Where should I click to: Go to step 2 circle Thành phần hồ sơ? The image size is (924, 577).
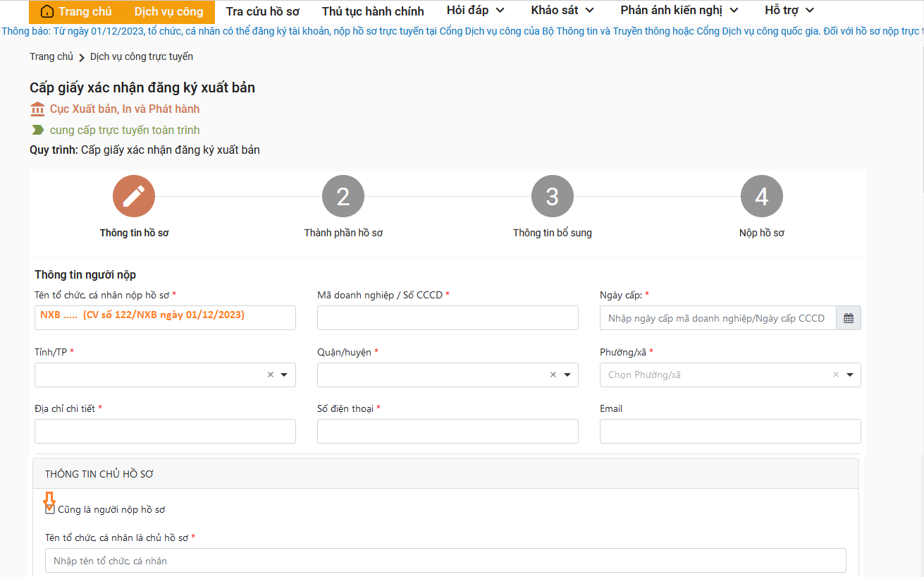pos(343,196)
